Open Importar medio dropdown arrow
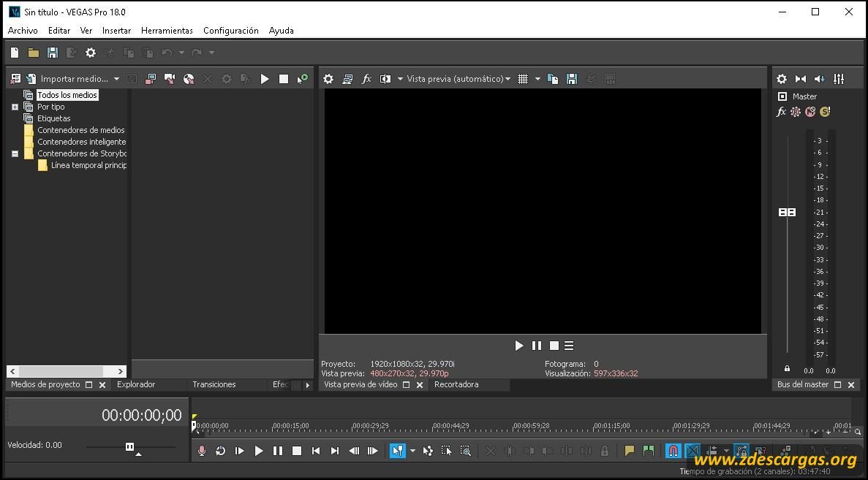 click(x=116, y=79)
